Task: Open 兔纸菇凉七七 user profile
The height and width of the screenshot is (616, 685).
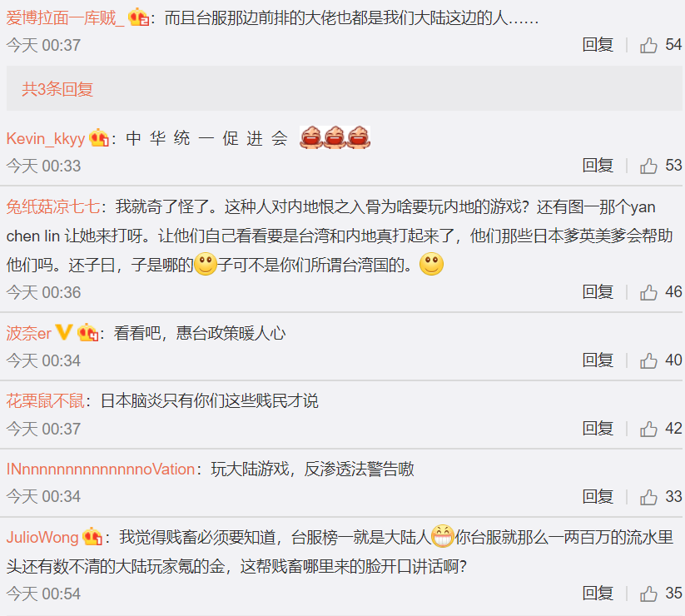Action: 53,206
